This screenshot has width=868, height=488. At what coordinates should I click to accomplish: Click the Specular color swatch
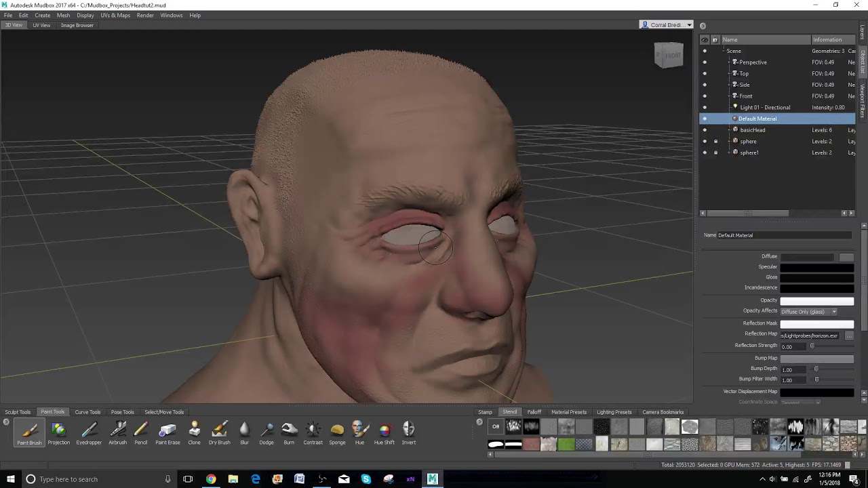tap(817, 267)
